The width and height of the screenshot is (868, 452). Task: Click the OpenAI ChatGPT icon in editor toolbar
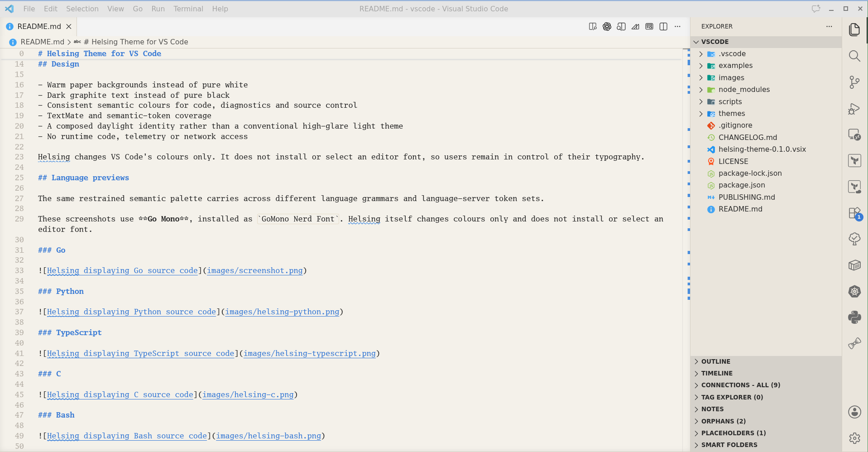607,27
